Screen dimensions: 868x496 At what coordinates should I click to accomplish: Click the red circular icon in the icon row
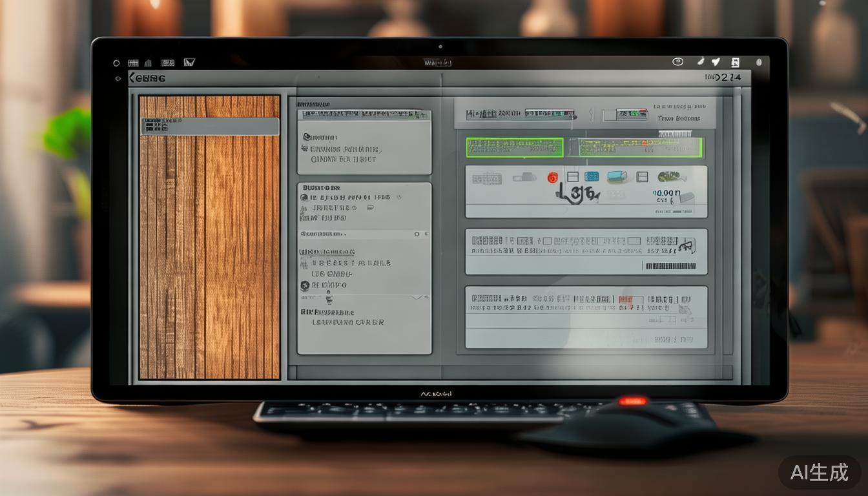[x=552, y=178]
